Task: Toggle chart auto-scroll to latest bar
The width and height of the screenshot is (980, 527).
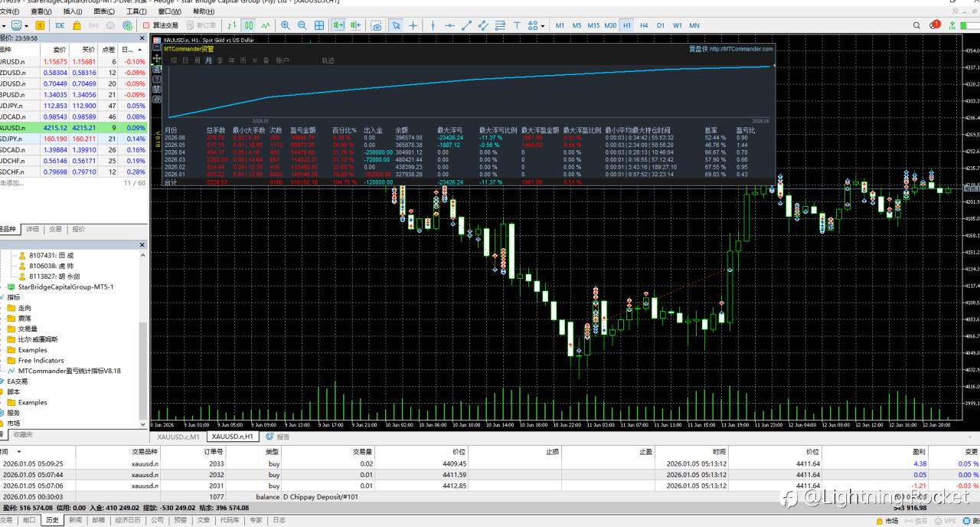Action: click(x=338, y=25)
